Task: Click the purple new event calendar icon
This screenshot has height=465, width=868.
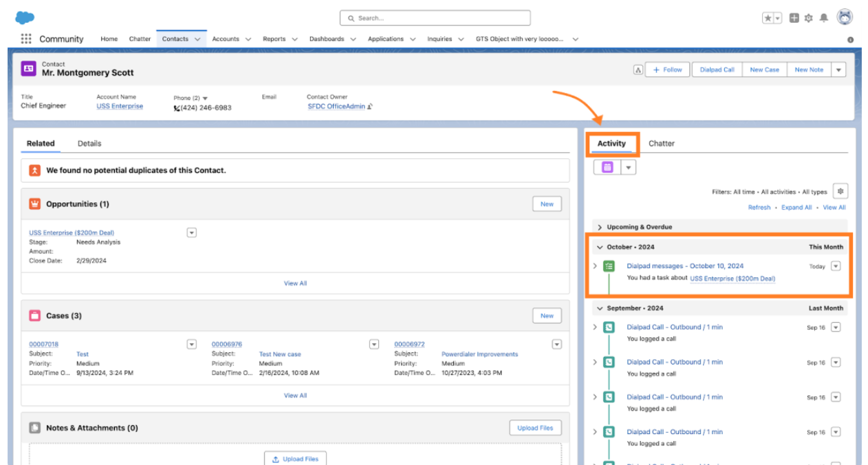Action: [607, 167]
